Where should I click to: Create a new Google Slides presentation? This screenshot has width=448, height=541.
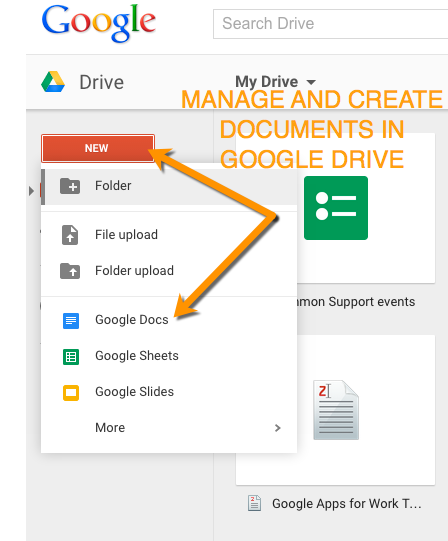click(169, 392)
